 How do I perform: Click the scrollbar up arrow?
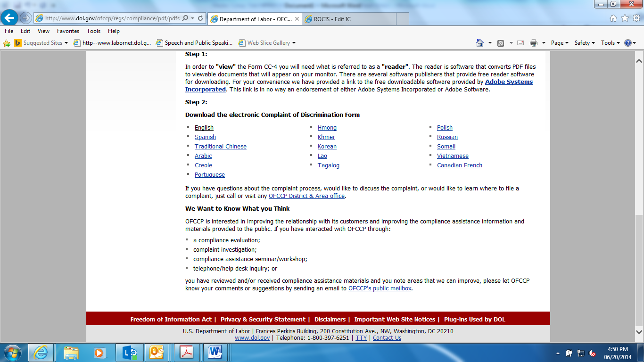(x=639, y=61)
